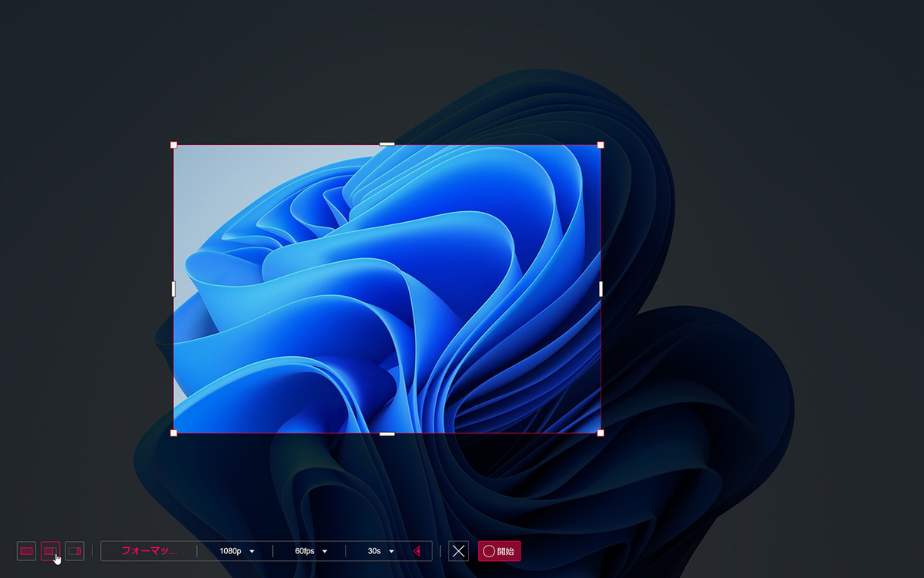Image resolution: width=924 pixels, height=578 pixels.
Task: Click the top edge middle handle
Action: (x=387, y=144)
